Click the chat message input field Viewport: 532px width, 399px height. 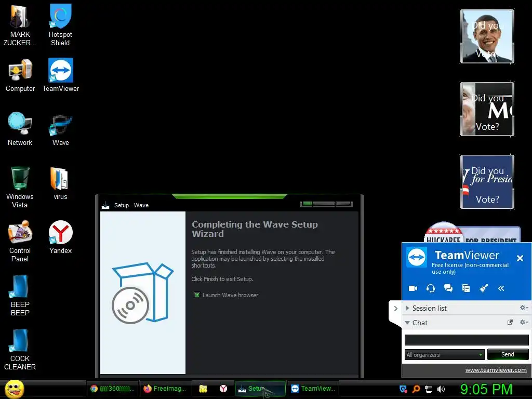(467, 340)
